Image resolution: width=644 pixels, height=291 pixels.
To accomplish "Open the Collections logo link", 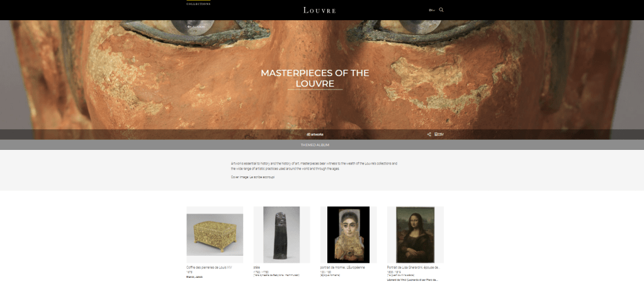I will [198, 3].
